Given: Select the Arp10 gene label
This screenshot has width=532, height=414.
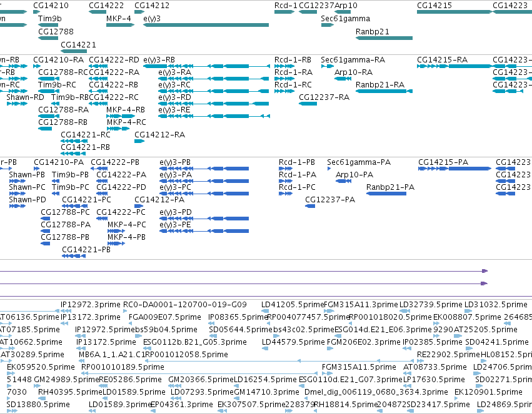Looking at the screenshot, I should tap(346, 6).
